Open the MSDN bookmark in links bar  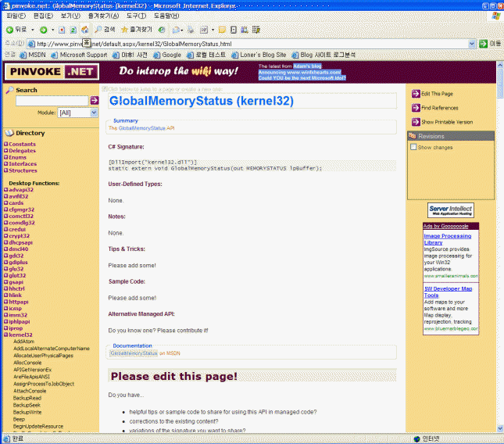[x=34, y=55]
